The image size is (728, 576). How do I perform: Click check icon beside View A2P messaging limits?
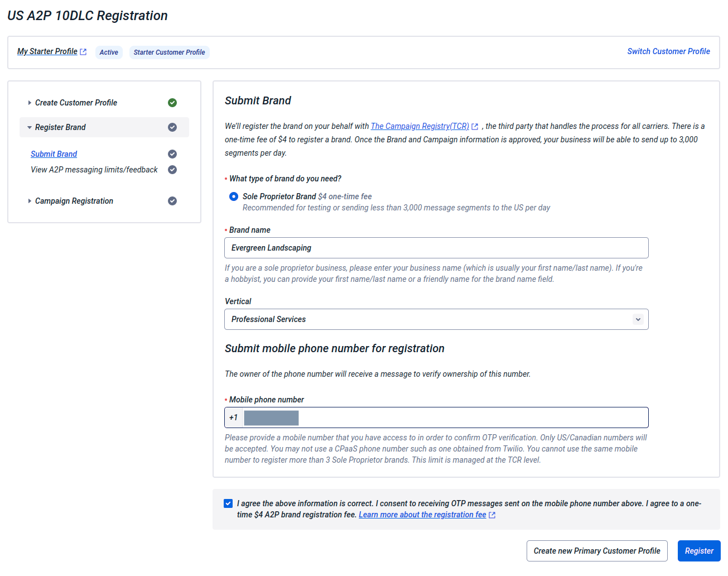coord(172,170)
